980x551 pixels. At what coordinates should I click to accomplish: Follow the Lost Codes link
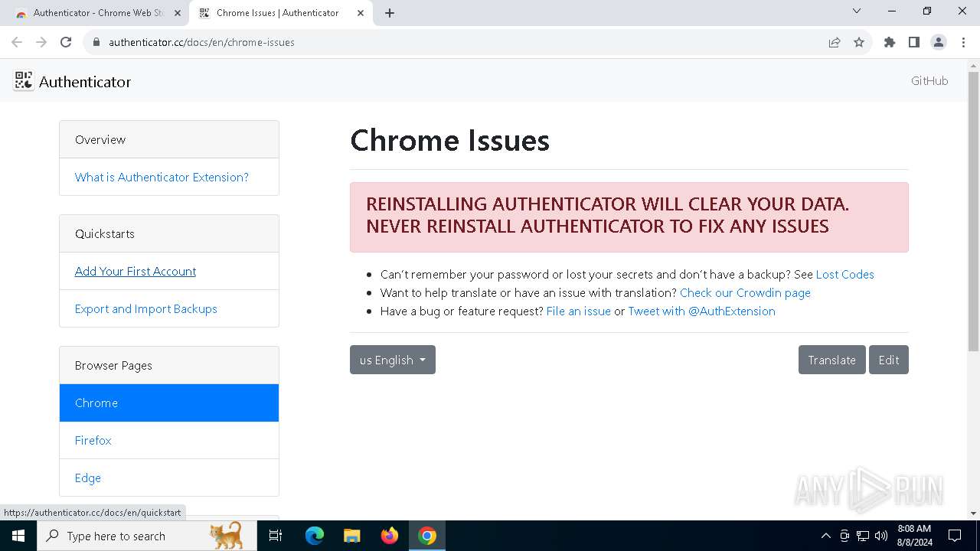tap(844, 274)
